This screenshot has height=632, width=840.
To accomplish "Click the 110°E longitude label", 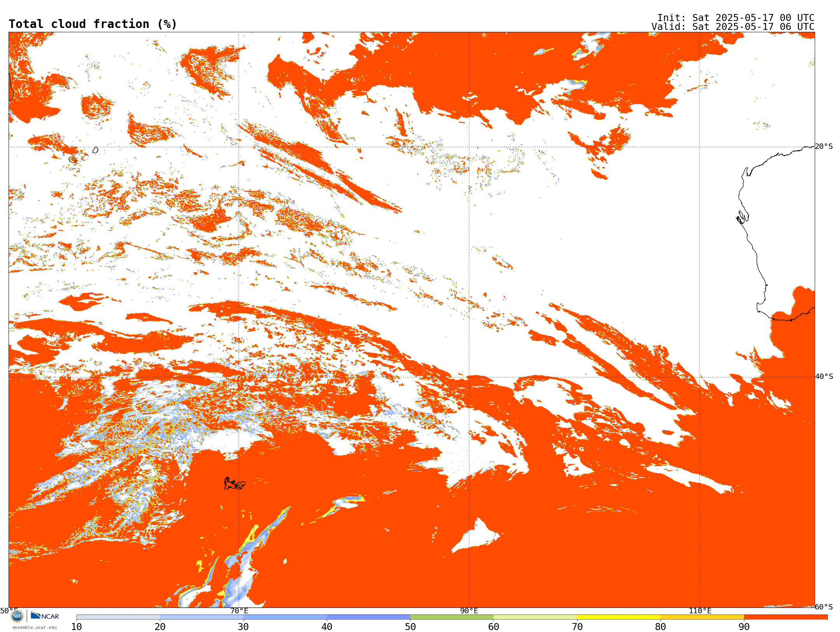I will pos(700,611).
